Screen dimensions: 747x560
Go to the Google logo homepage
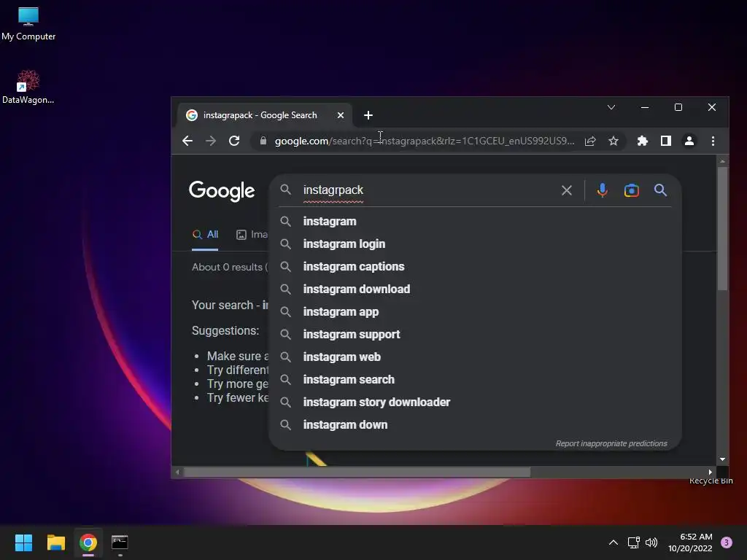tap(222, 191)
